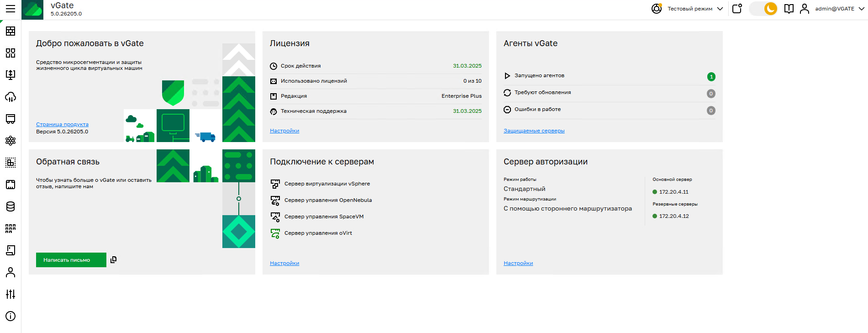Toggle the dark theme moon switch
Screen dimensions: 868x333
tap(764, 9)
